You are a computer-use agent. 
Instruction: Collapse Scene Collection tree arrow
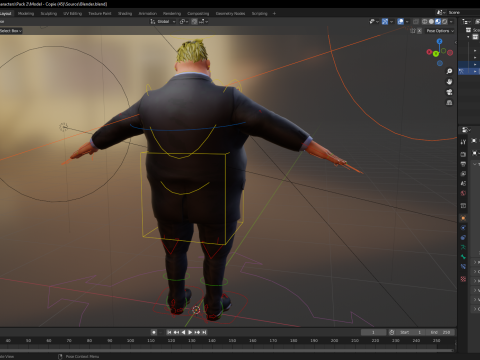(x=468, y=37)
